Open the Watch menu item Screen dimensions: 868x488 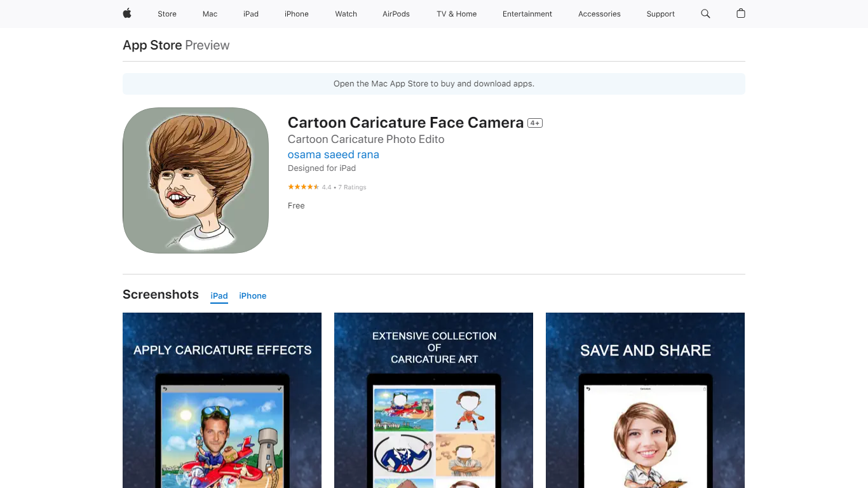[x=346, y=14]
